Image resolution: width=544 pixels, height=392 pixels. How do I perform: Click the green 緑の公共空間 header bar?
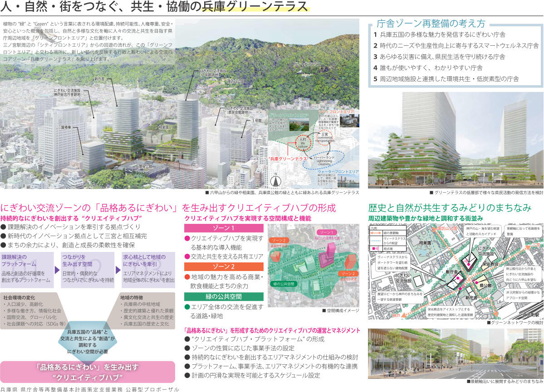pos(224,297)
